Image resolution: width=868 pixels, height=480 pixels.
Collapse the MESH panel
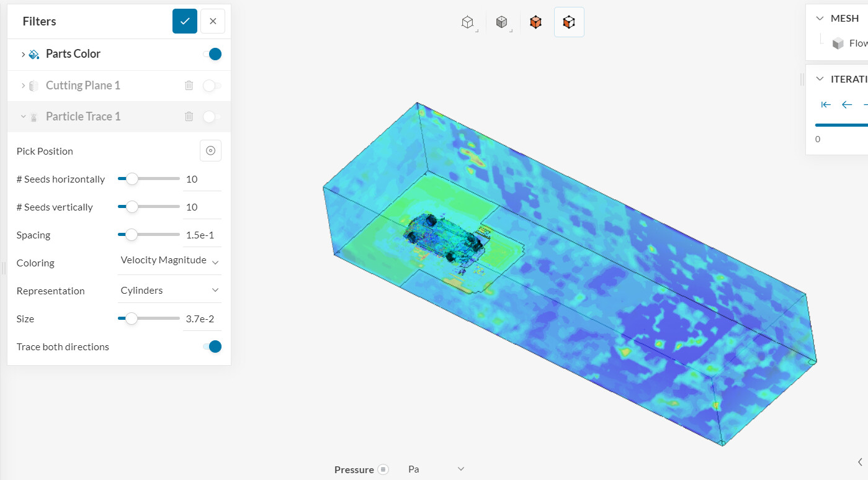820,19
